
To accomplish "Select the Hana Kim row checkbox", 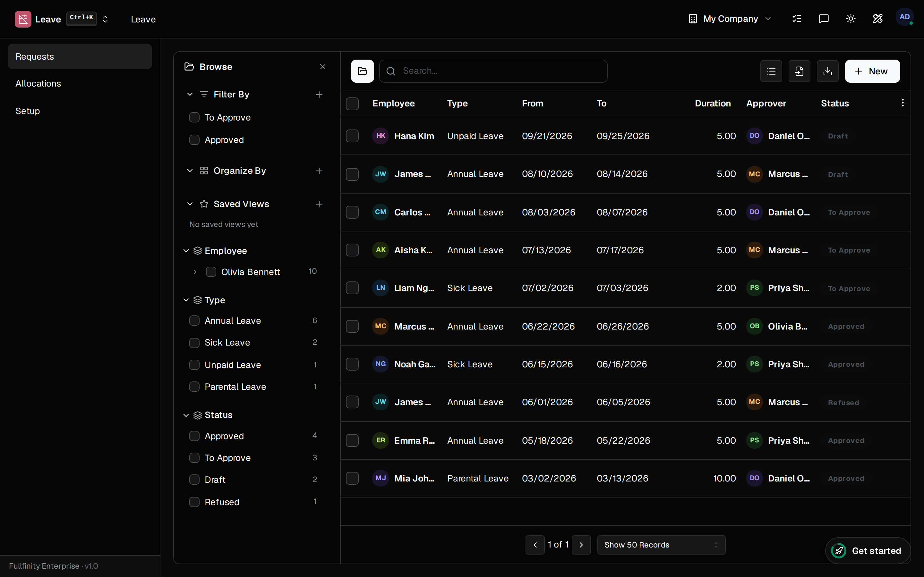I will pos(352,136).
